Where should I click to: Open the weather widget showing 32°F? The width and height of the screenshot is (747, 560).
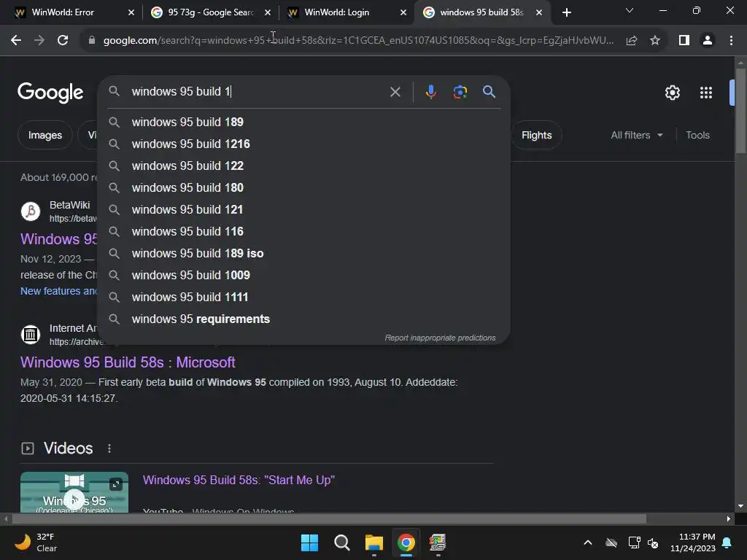36,542
